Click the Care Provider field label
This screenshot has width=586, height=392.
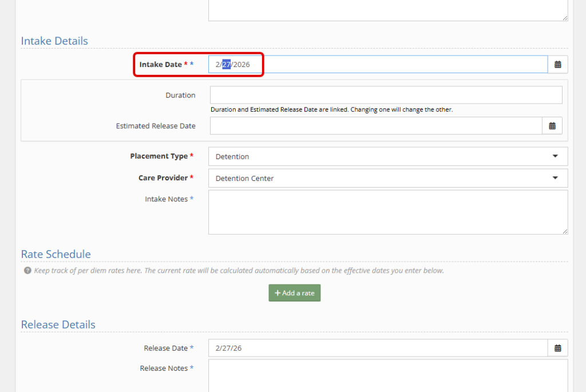coord(163,178)
